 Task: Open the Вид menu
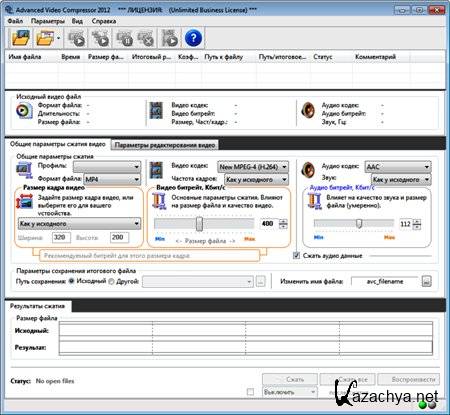77,21
